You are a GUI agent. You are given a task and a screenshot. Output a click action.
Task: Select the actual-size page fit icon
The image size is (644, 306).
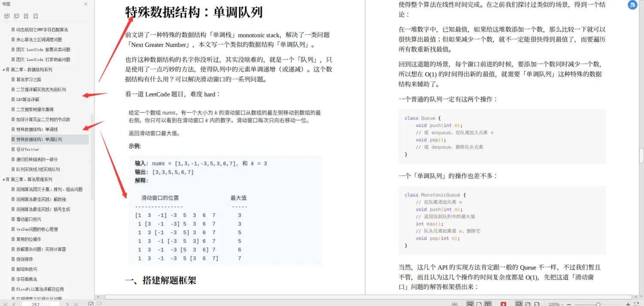coord(519,304)
